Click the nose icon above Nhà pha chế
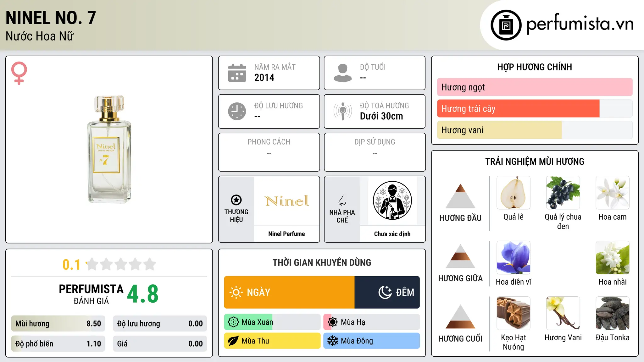 tap(342, 200)
